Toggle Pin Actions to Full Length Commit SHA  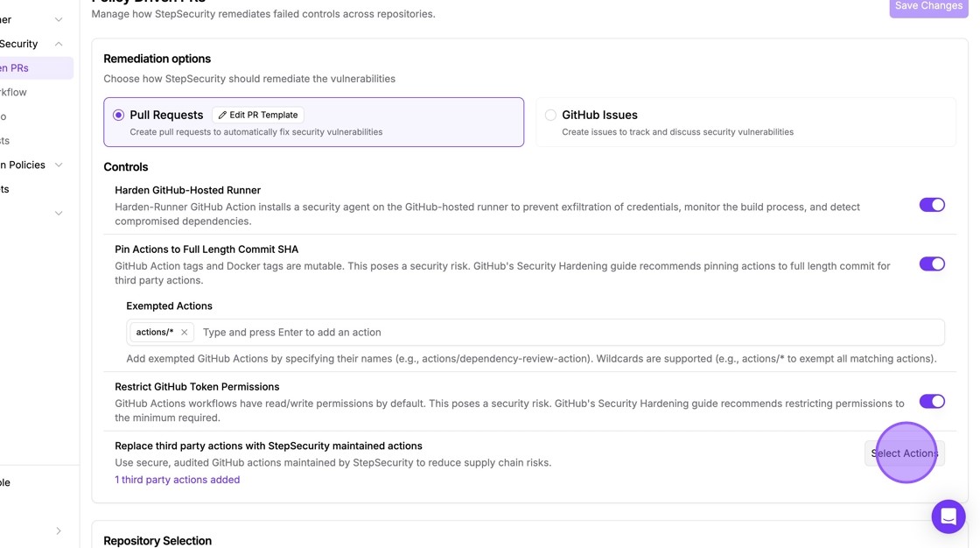[x=932, y=264]
